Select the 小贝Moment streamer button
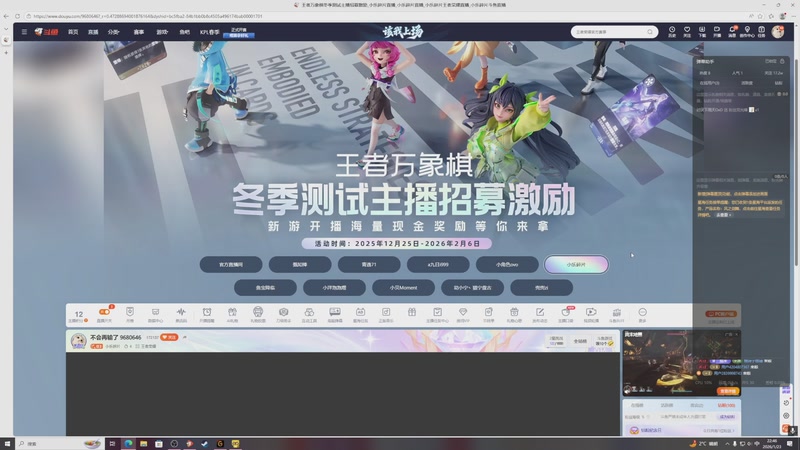800x450 pixels. point(404,287)
